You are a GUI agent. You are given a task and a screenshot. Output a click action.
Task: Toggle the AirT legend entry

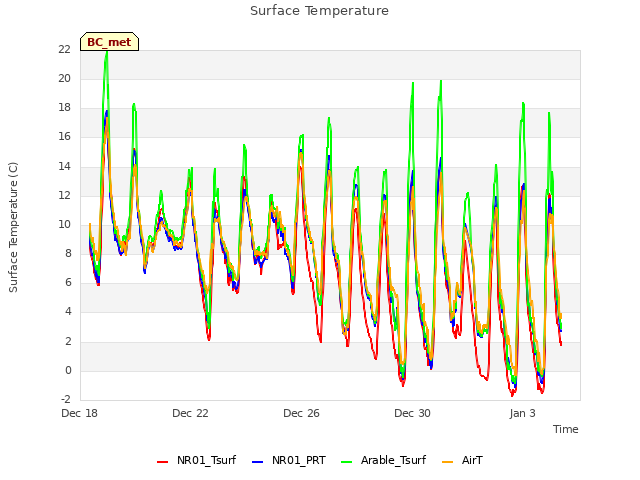462,461
